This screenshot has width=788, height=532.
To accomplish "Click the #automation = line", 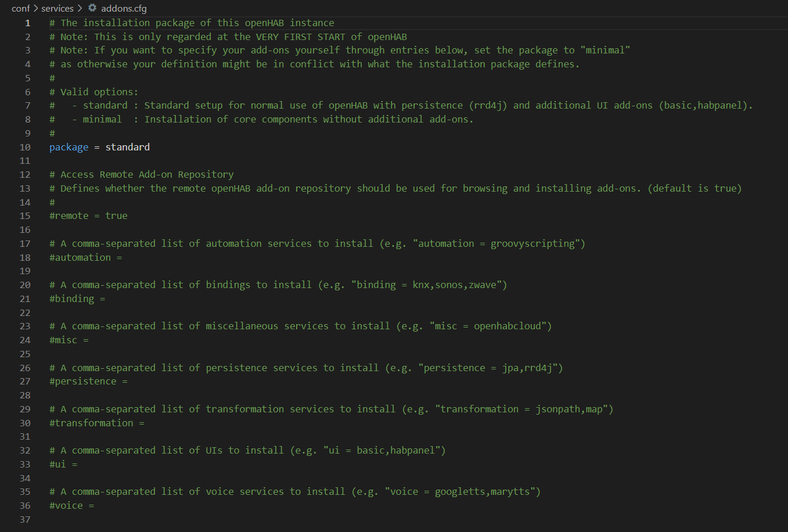I will click(86, 257).
